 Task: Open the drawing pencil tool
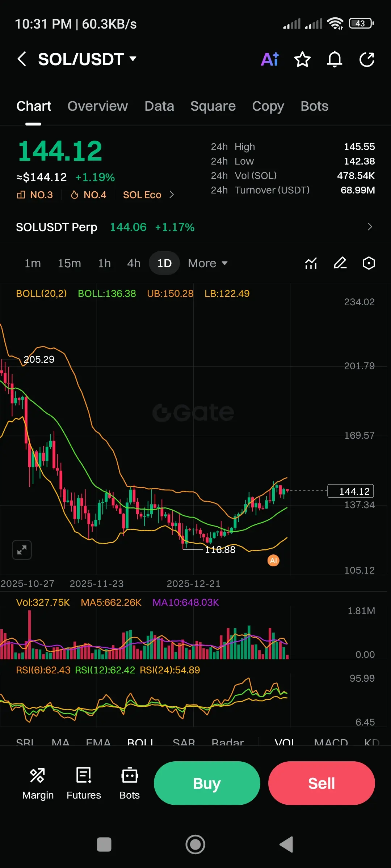pos(340,263)
